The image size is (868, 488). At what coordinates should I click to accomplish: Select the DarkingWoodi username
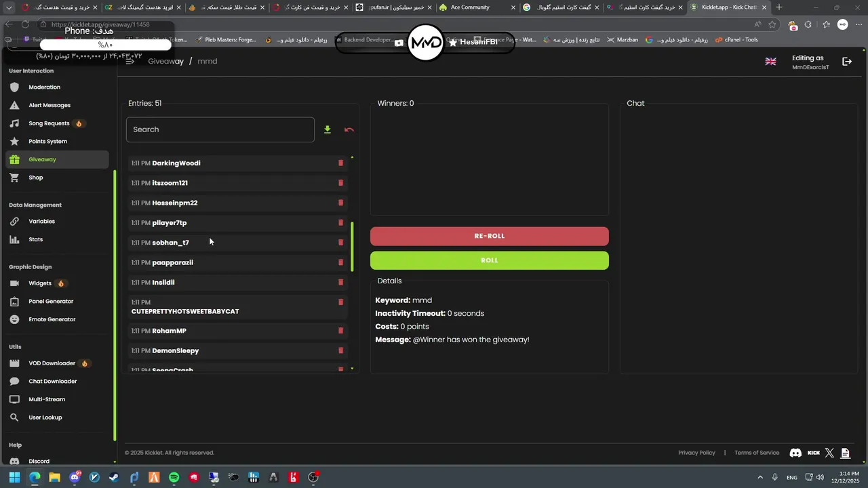pos(176,163)
